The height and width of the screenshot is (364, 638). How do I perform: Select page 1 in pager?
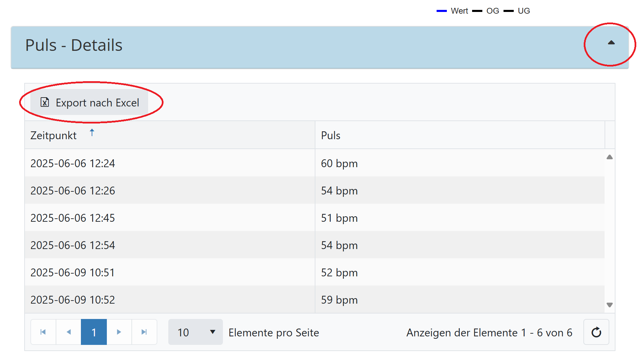(x=94, y=332)
